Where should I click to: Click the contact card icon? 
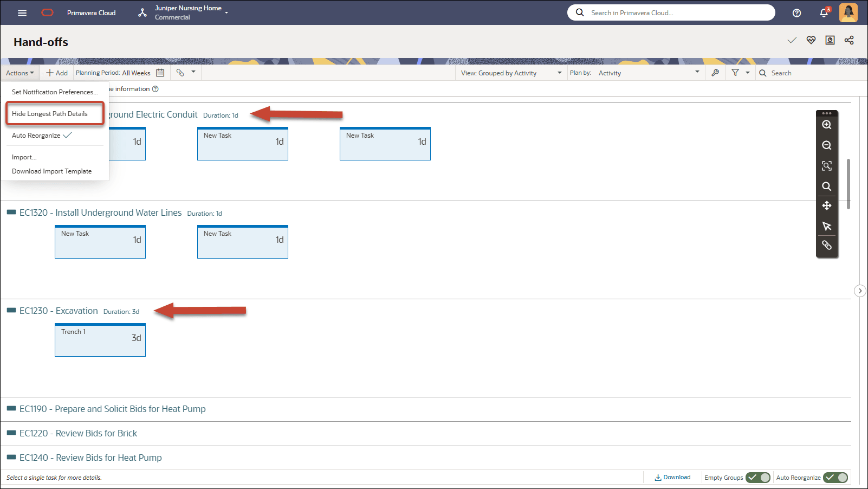(830, 40)
